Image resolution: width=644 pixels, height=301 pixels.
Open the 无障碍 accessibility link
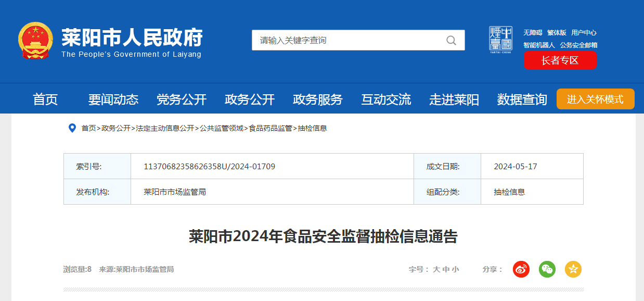point(533,32)
